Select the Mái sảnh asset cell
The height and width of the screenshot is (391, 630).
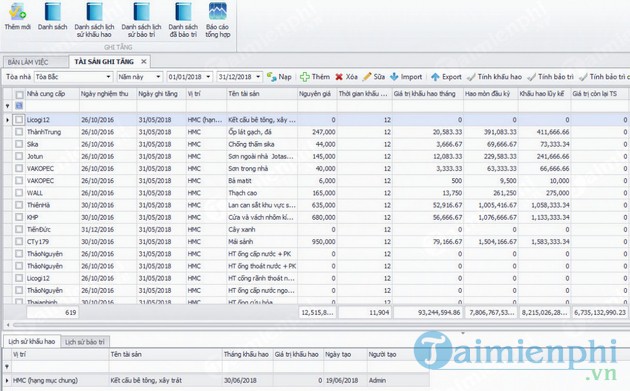[262, 242]
